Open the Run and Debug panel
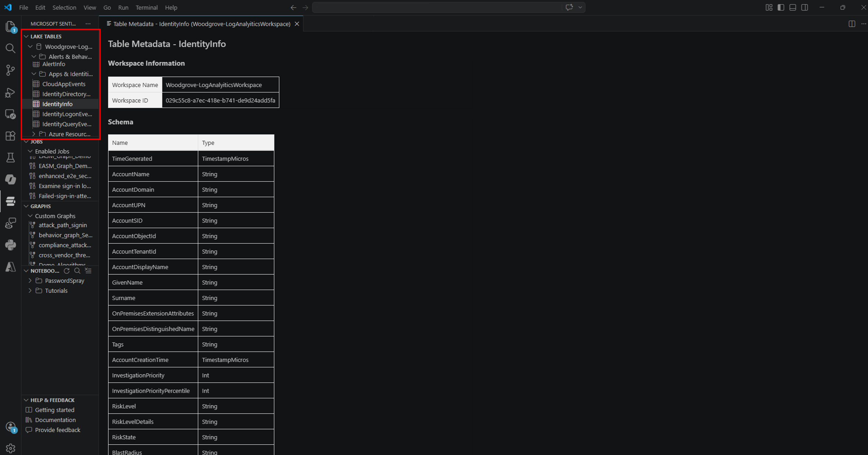The height and width of the screenshot is (455, 868). tap(10, 92)
